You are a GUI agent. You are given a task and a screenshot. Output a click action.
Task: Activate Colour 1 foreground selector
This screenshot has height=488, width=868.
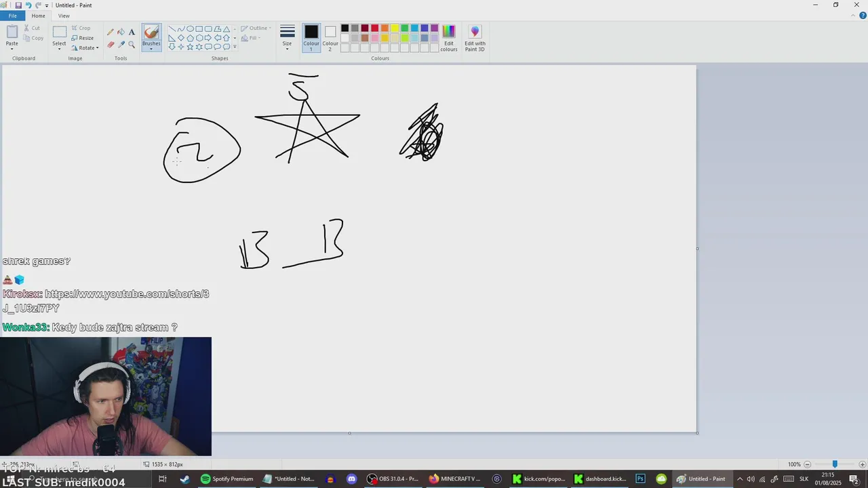311,38
